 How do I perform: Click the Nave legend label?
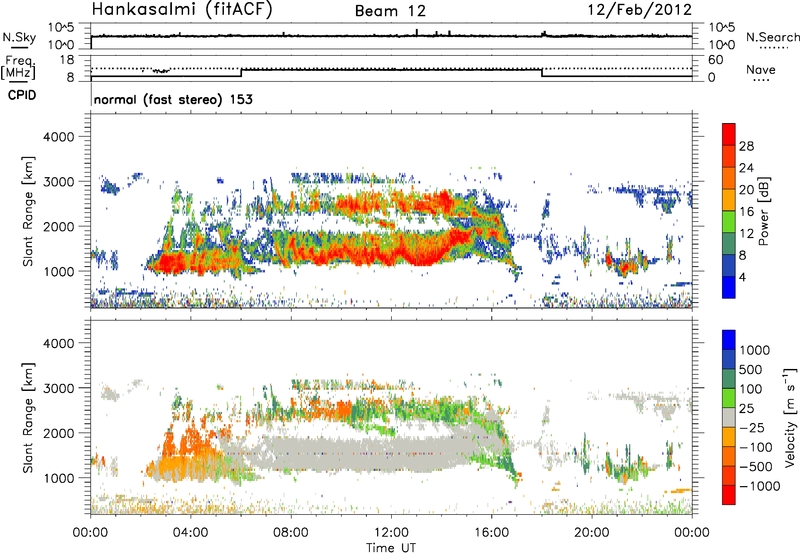tap(761, 70)
